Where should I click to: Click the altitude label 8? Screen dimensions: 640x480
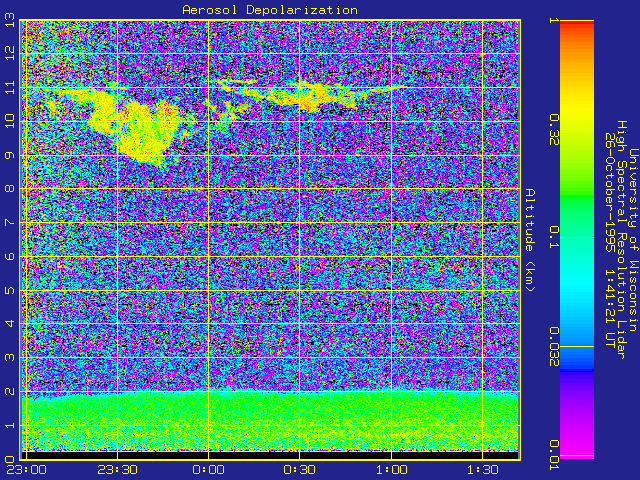[10, 189]
